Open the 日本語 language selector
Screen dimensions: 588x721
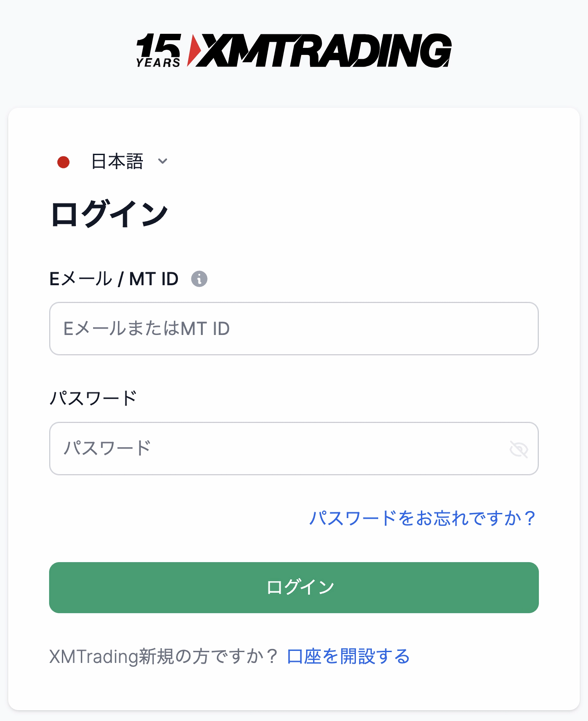click(x=117, y=161)
